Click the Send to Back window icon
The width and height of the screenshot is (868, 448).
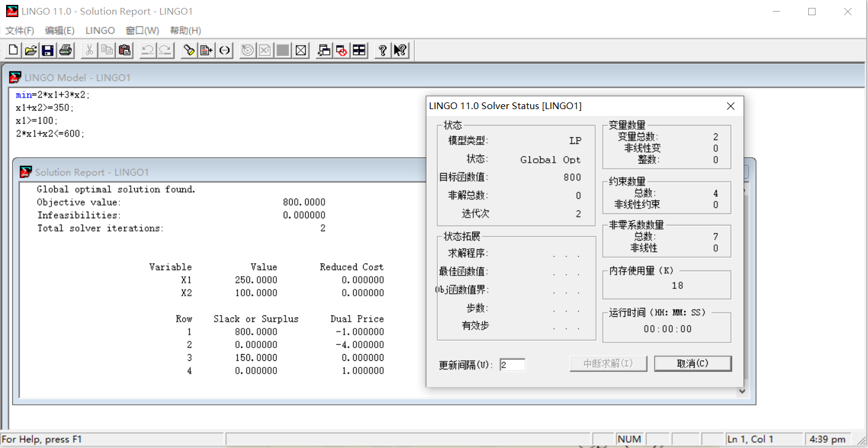point(325,51)
